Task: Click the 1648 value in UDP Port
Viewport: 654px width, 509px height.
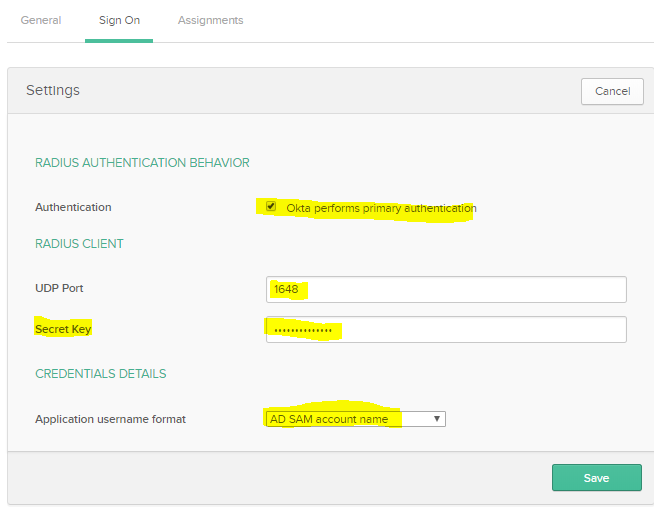Action: pos(285,289)
